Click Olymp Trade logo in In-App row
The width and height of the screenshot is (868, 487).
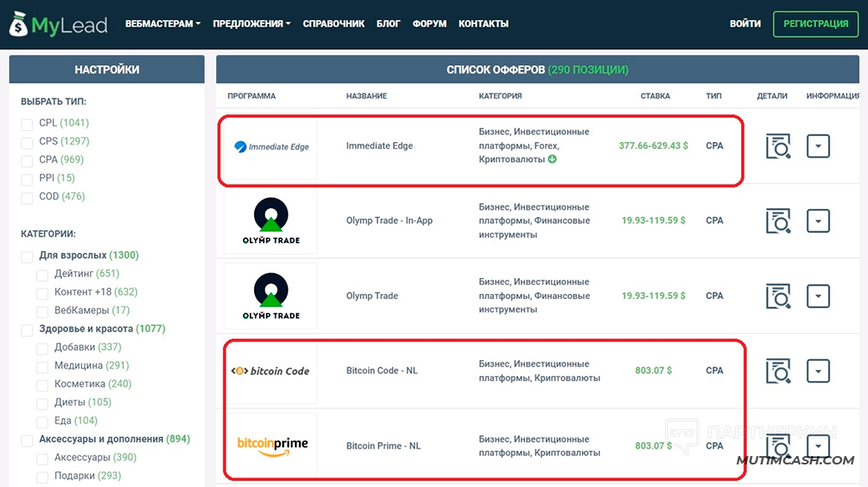[x=272, y=221]
